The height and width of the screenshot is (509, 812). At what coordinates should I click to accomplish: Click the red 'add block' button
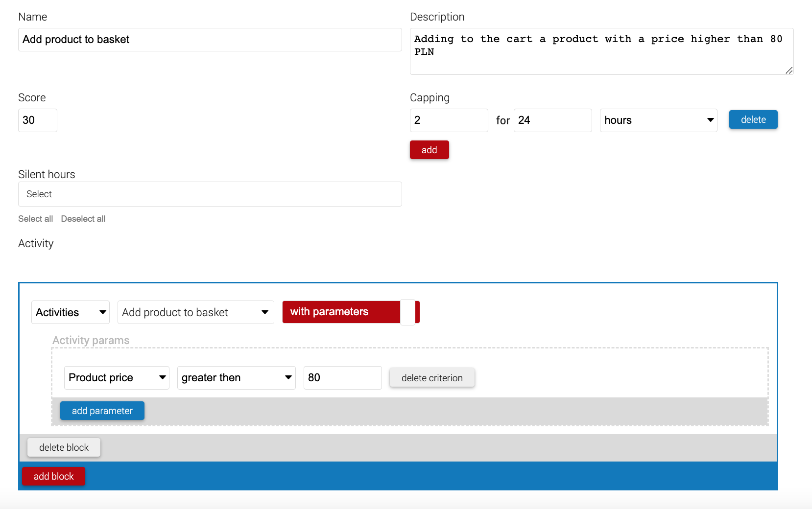[x=54, y=476]
